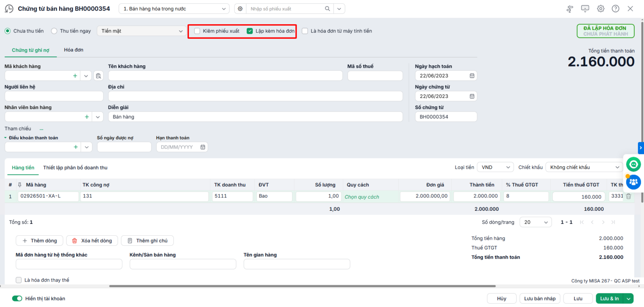Screen dimensions: 644x307
Task: Open the Bán hàng hóa trong nước dropdown
Action: pyautogui.click(x=174, y=9)
